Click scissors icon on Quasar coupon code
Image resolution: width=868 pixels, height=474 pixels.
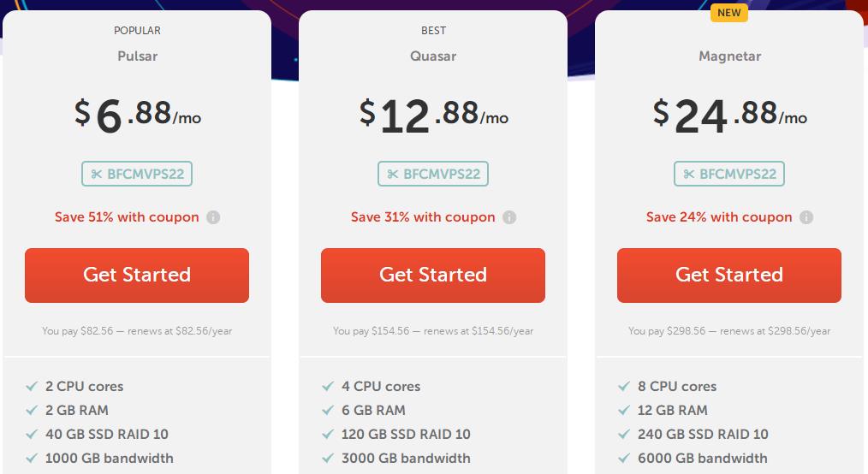point(392,175)
